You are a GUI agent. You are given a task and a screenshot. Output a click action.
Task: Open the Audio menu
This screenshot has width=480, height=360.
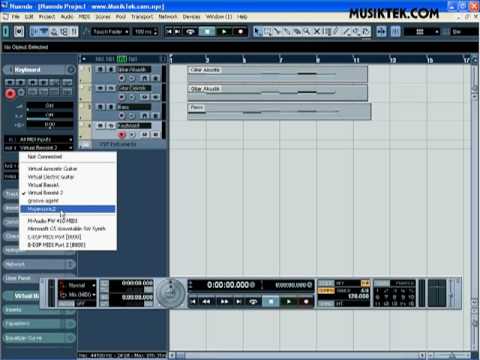tap(67, 16)
